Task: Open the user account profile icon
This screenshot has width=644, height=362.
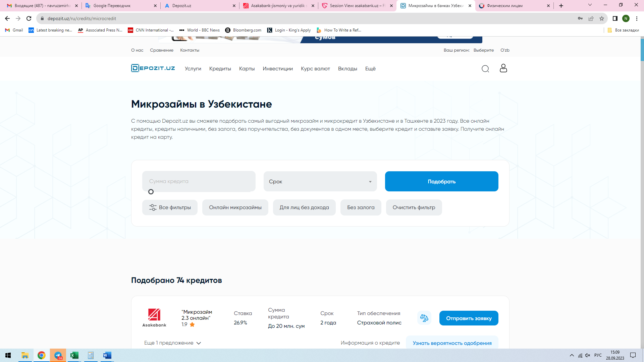Action: point(503,68)
